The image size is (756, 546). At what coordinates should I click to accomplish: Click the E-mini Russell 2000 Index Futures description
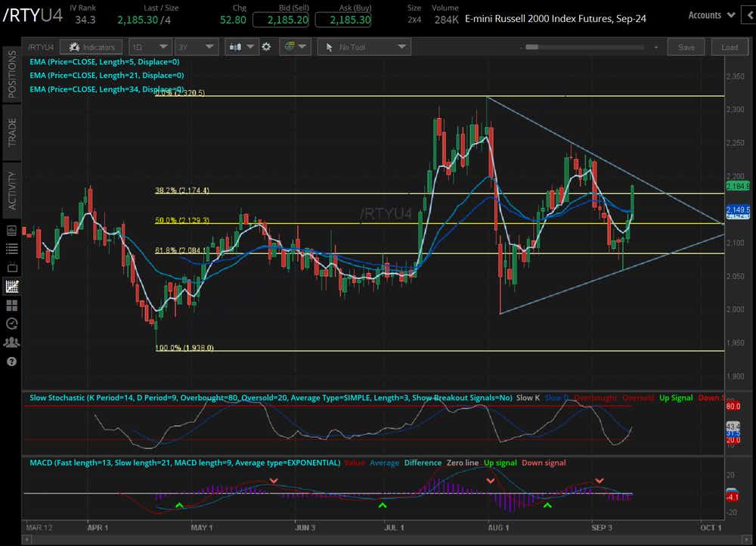click(x=556, y=19)
